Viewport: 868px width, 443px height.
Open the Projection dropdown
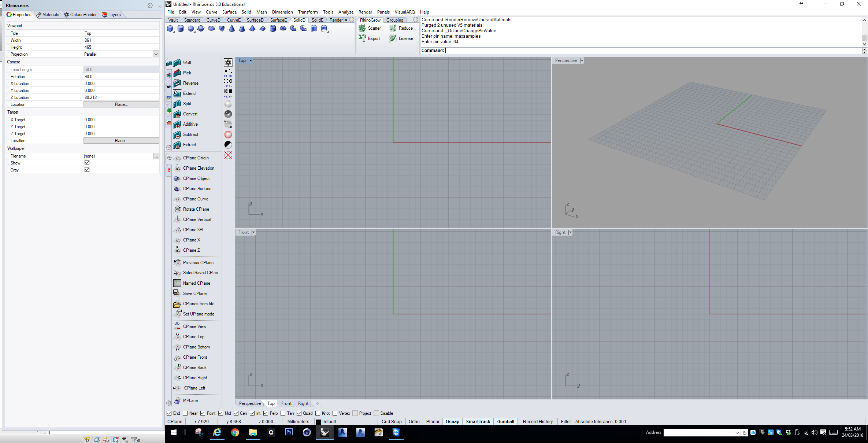[156, 54]
